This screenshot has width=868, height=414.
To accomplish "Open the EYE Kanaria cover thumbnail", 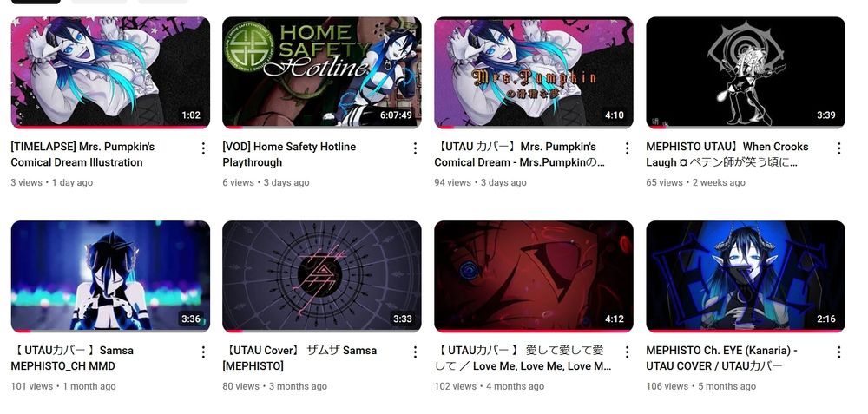I will pyautogui.click(x=745, y=276).
